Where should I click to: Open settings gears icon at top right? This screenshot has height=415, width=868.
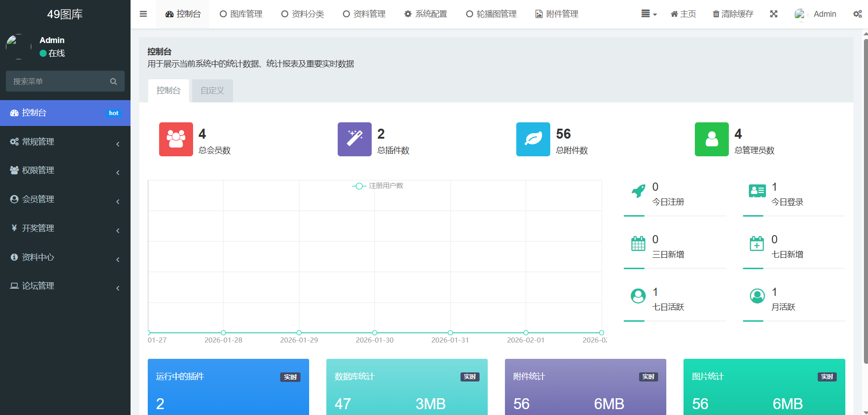tap(857, 14)
